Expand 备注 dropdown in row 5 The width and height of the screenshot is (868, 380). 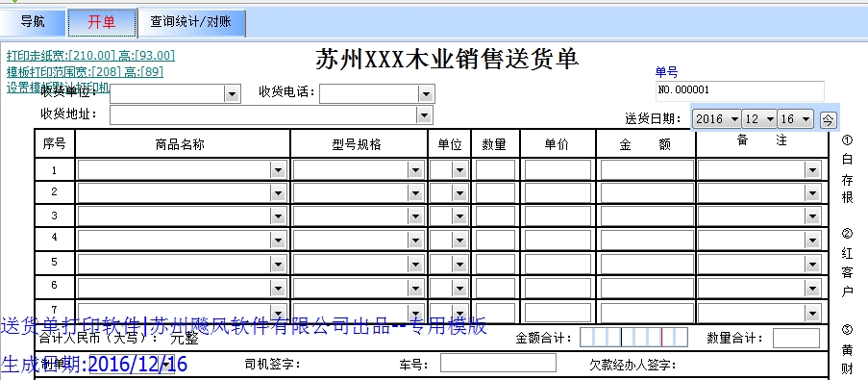[x=812, y=265]
